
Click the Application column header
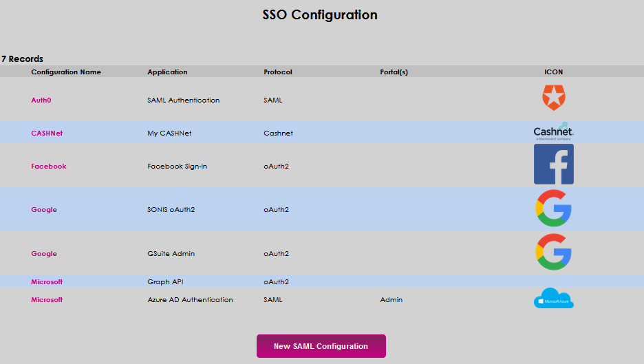click(x=167, y=72)
